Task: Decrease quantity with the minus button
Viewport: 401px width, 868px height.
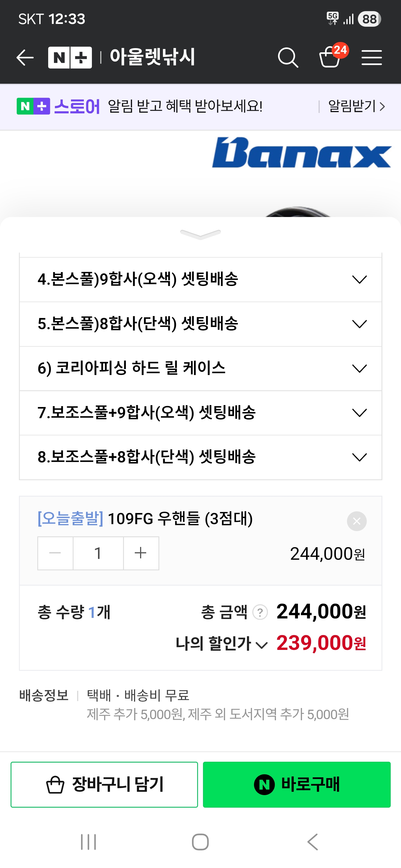Action: pos(55,553)
